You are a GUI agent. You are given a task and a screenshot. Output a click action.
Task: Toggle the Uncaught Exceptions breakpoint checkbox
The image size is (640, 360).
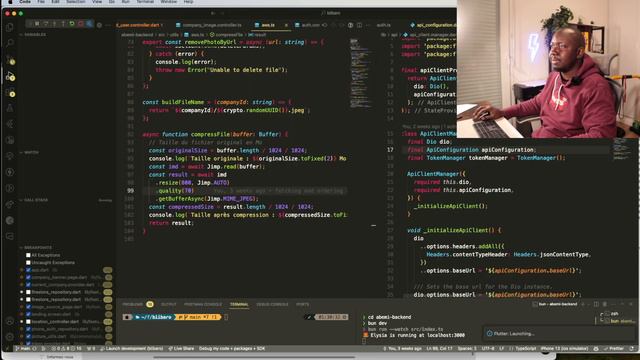click(x=28, y=262)
